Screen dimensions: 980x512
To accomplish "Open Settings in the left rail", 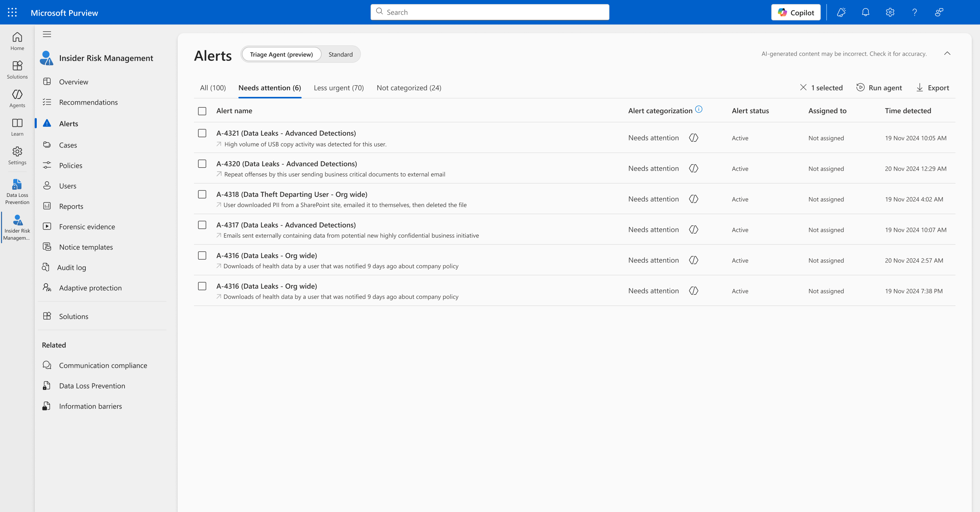I will [17, 155].
